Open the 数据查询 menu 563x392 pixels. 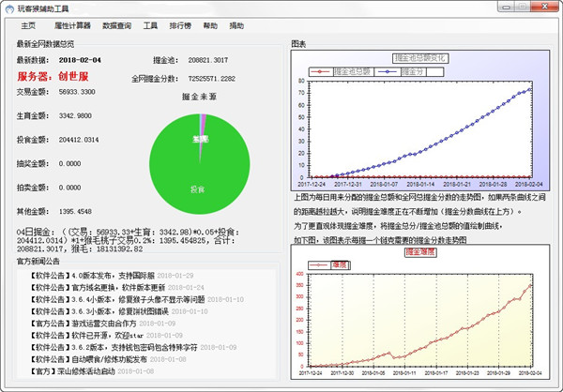116,26
